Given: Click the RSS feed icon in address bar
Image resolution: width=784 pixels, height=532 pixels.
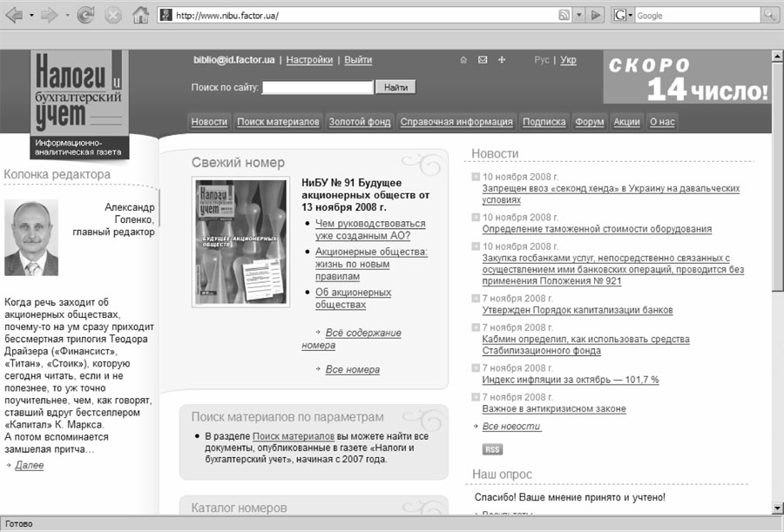Looking at the screenshot, I should tap(564, 16).
